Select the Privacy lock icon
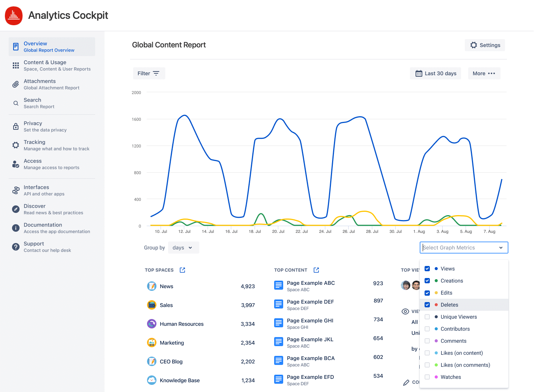 pos(15,126)
